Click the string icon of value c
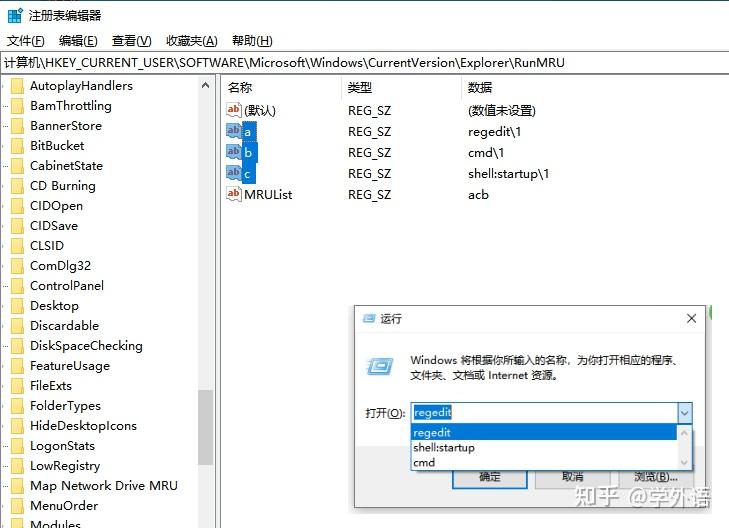729x528 pixels. point(233,172)
